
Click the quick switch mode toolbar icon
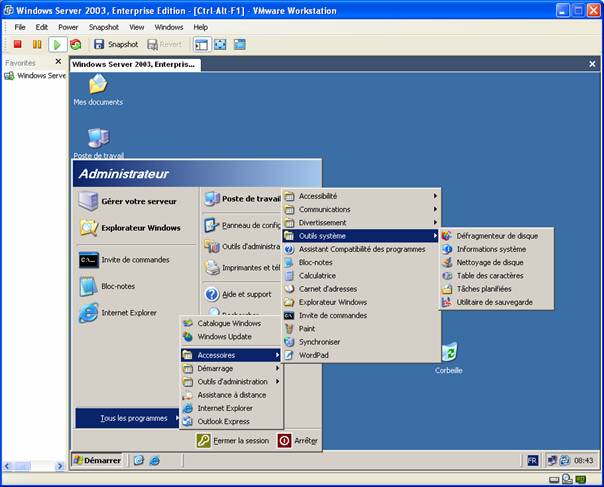tap(240, 44)
